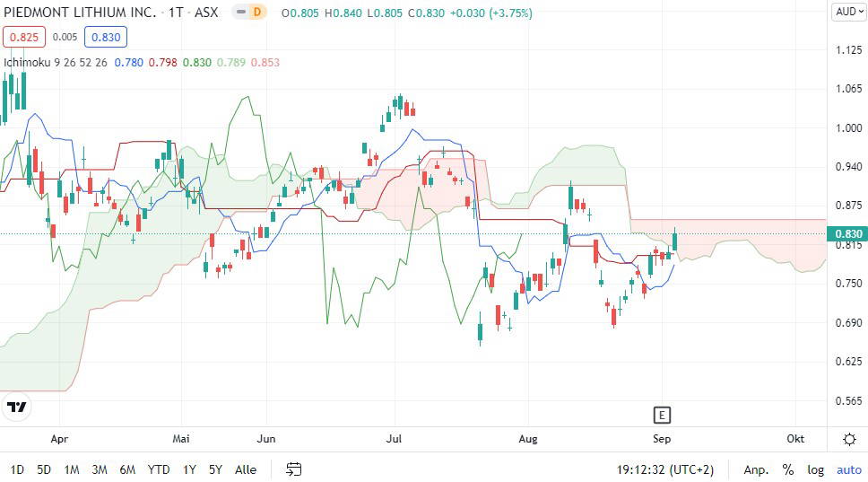
Task: Select the YTD time range
Action: pos(159,469)
